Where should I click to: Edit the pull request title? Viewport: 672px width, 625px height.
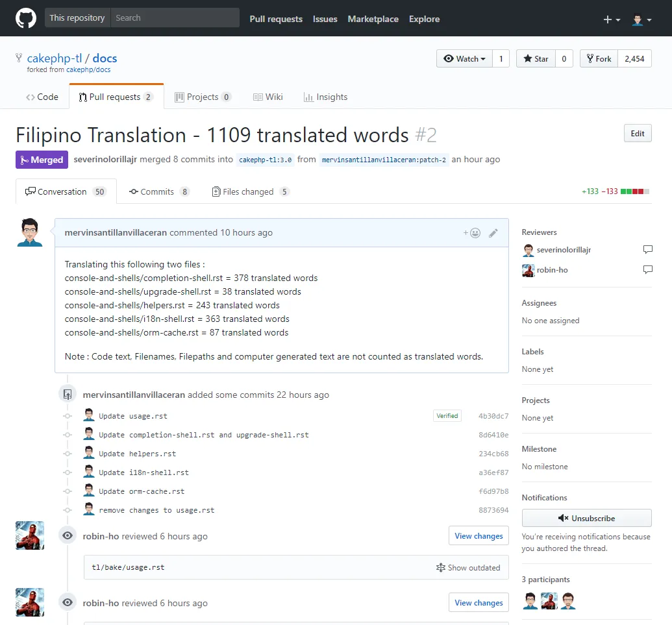point(638,133)
